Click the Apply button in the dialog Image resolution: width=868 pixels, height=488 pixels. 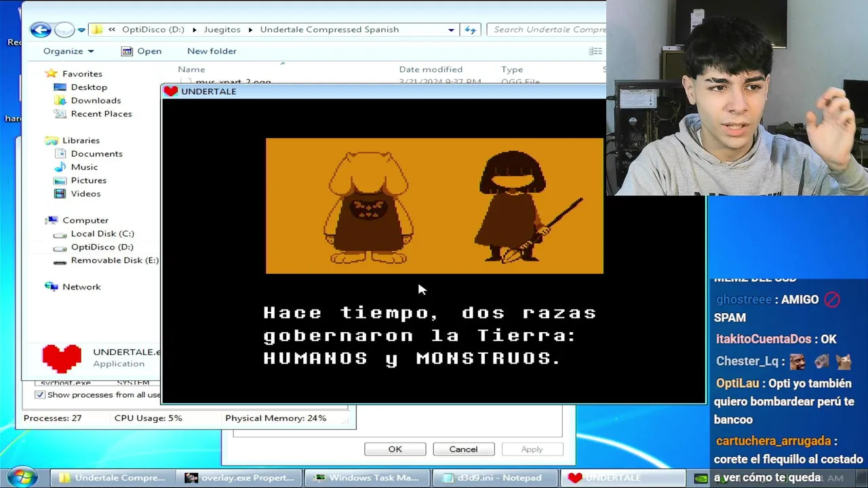click(532, 449)
